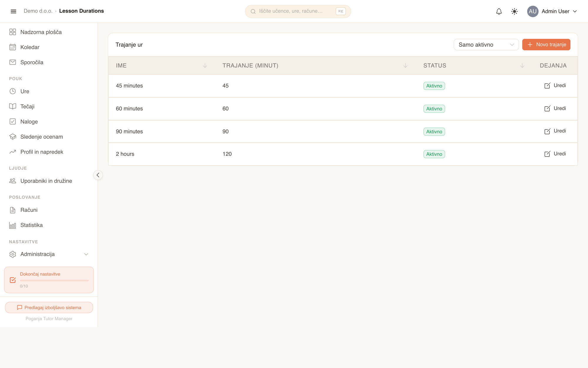The width and height of the screenshot is (588, 368).
Task: Click the setup progress bar 0/10
Action: coord(54,281)
